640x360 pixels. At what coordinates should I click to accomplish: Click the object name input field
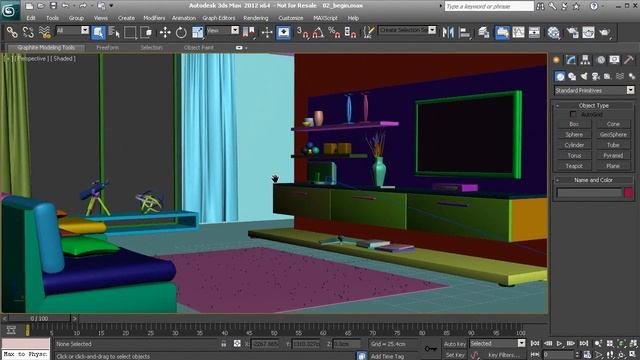point(589,192)
